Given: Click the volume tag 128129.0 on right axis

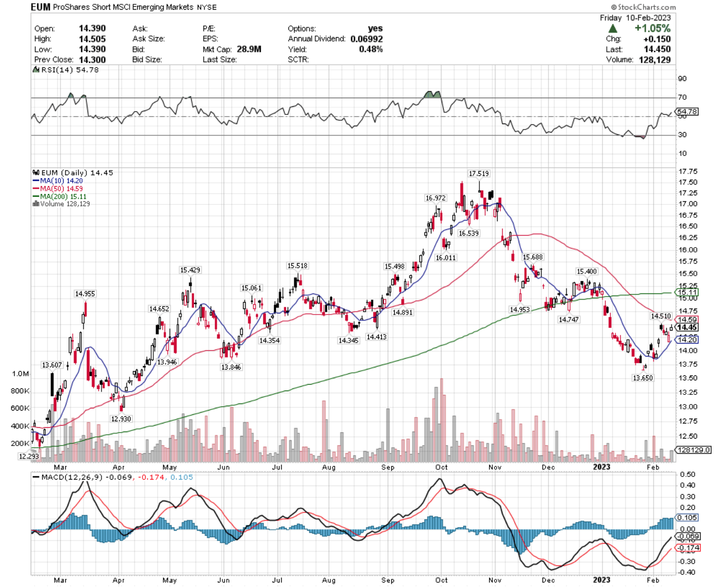Looking at the screenshot, I should [x=694, y=450].
